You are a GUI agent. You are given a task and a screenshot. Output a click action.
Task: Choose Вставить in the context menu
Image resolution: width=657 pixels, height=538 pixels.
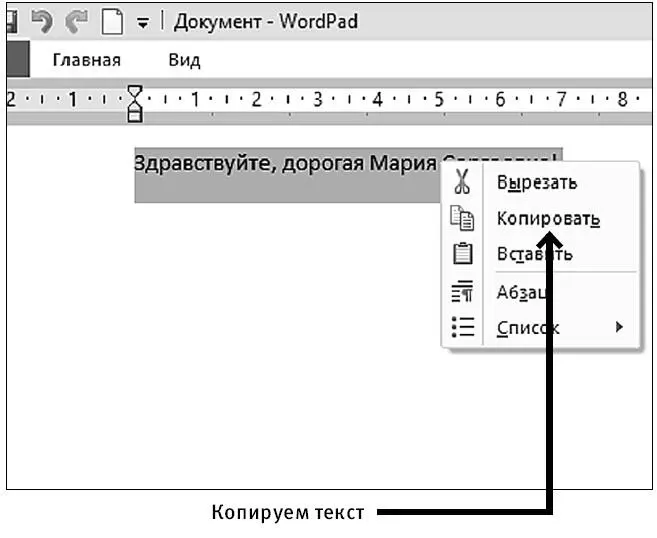534,254
